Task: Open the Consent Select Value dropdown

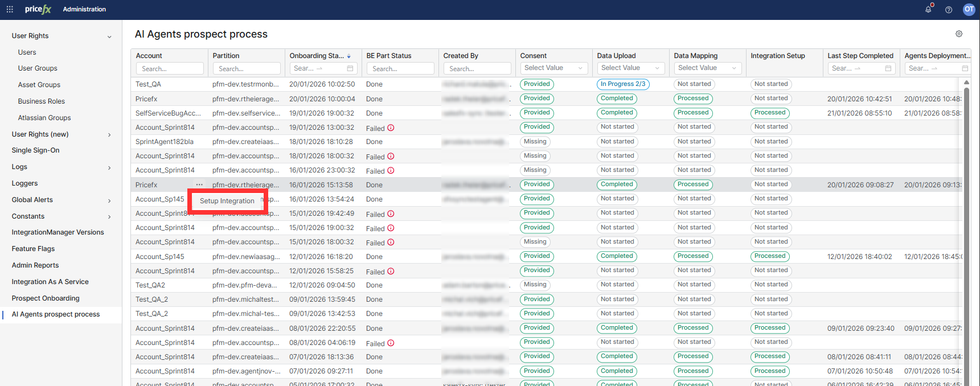Action: tap(553, 68)
